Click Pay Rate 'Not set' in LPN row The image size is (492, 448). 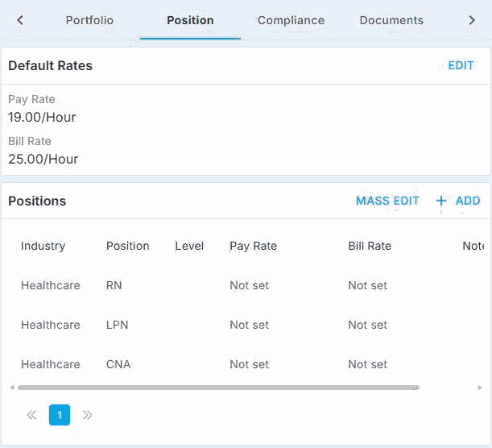pyautogui.click(x=249, y=325)
